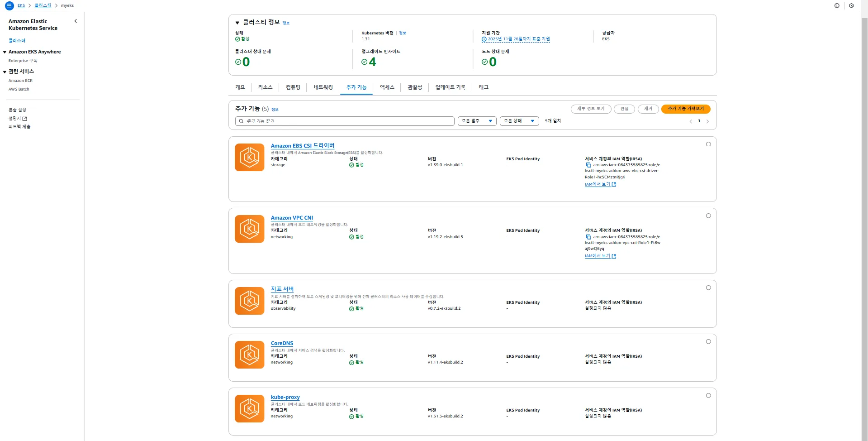The height and width of the screenshot is (441, 868).
Task: Go to the previous add-ons page
Action: pos(691,121)
